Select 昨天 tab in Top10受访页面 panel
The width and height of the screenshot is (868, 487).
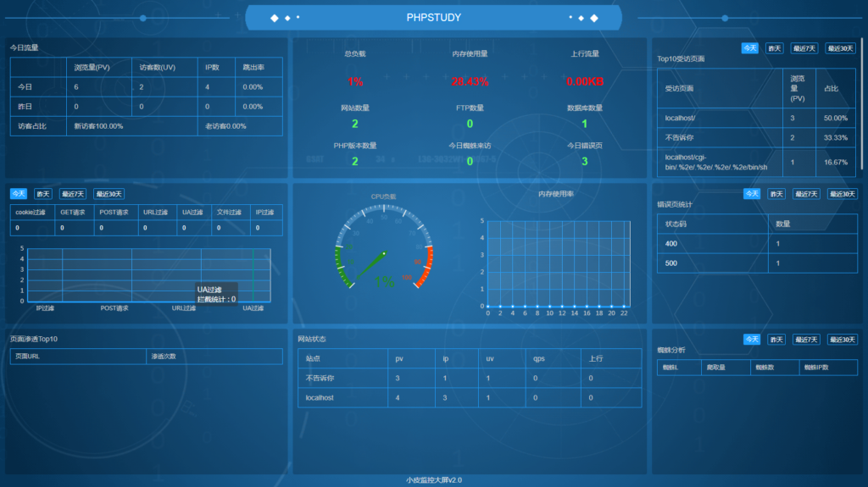(x=775, y=48)
